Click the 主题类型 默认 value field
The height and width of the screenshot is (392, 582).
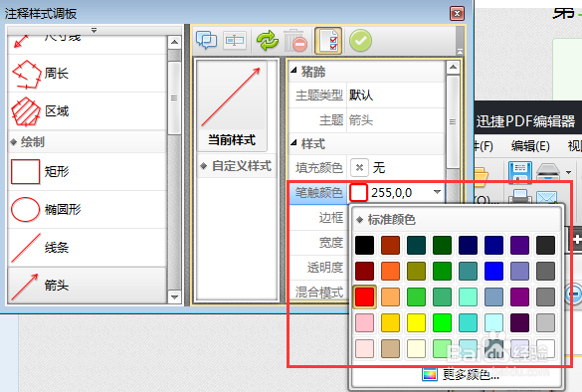click(396, 96)
